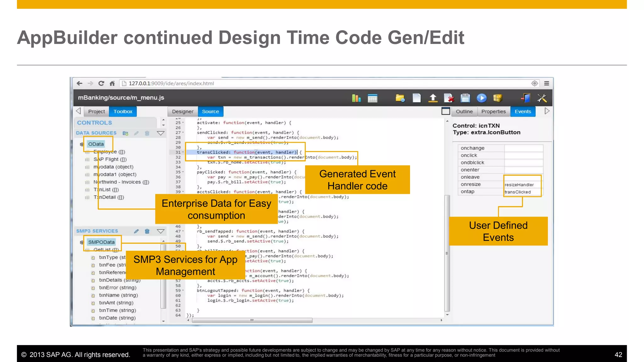The width and height of the screenshot is (644, 362).
Task: Click the code editor vertical scrollbar
Action: (447, 253)
